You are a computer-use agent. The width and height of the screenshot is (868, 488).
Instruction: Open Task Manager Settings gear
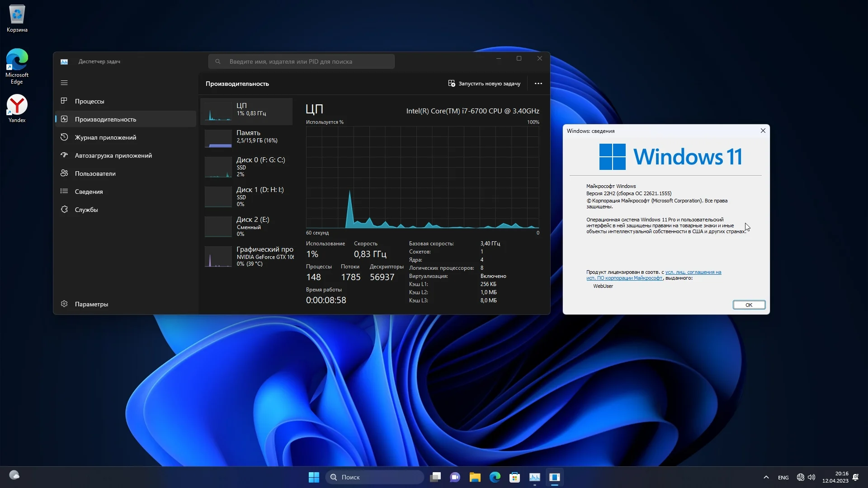click(x=64, y=304)
